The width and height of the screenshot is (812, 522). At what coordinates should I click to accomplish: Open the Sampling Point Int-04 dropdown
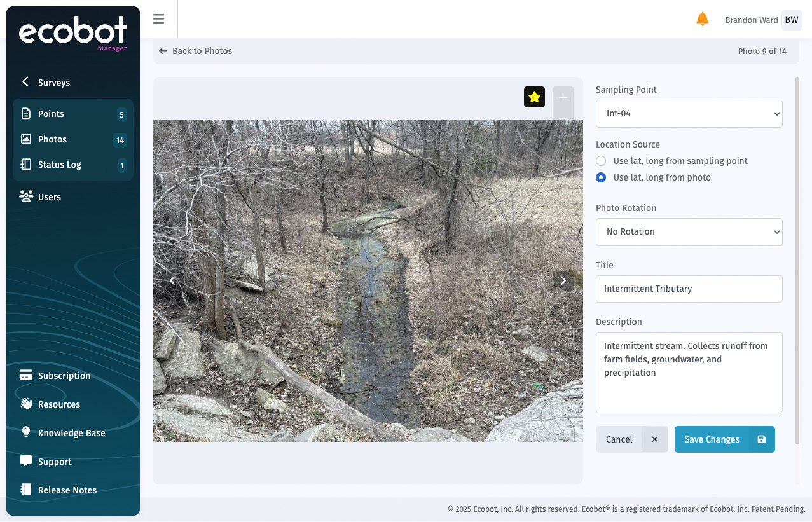point(689,114)
